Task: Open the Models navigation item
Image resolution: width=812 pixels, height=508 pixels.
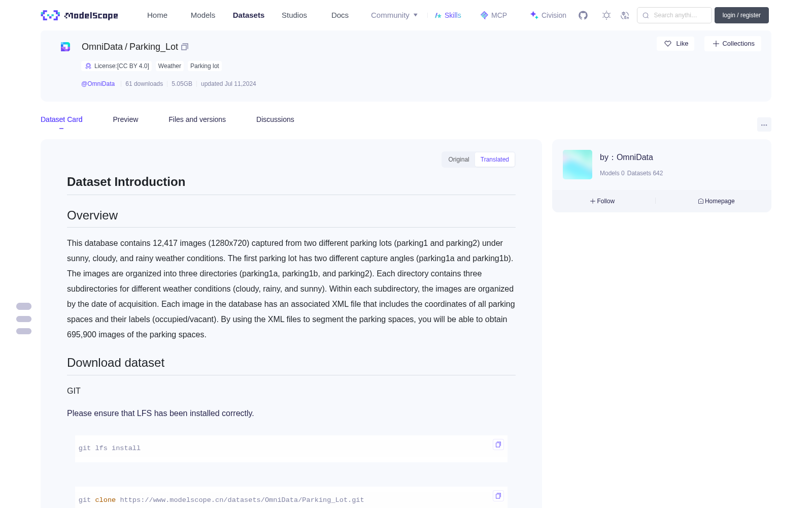Action: tap(203, 15)
